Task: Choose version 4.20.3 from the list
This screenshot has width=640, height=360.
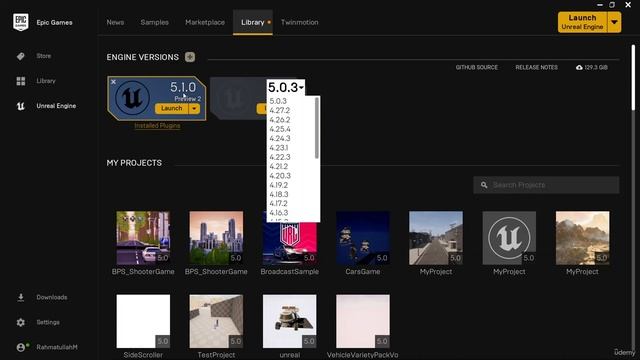Action: point(280,176)
